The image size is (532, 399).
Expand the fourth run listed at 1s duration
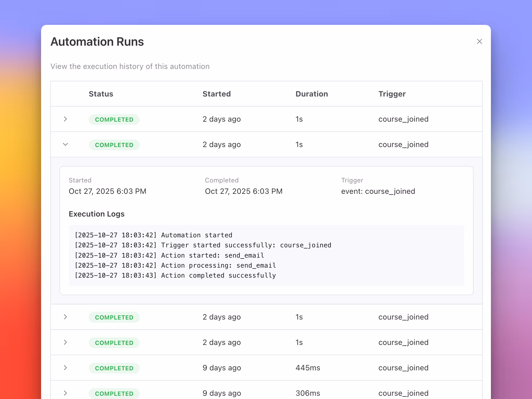click(65, 342)
